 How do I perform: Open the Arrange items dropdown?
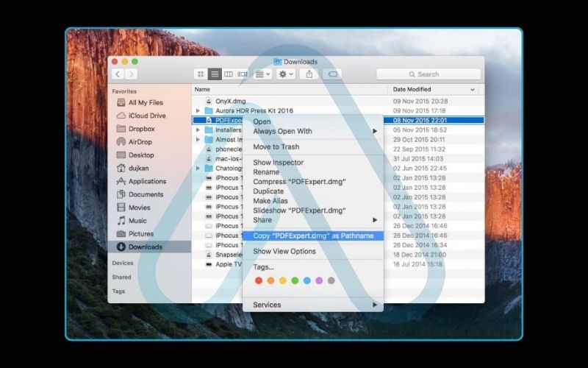coord(262,74)
